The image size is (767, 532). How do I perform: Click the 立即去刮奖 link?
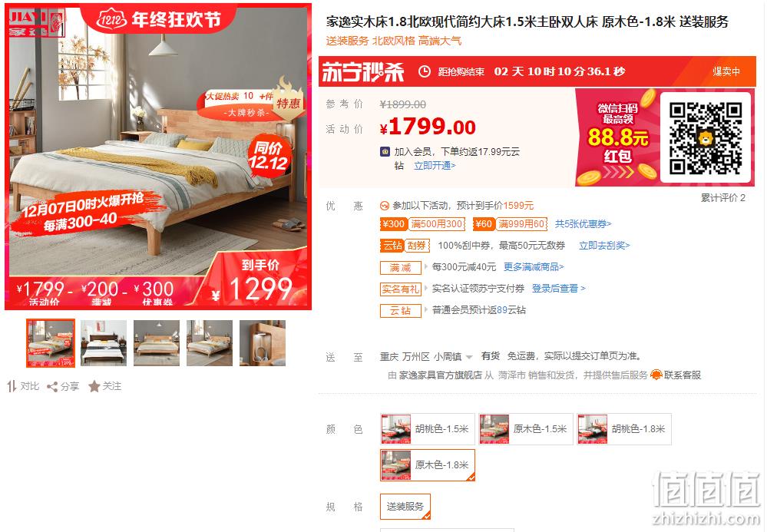click(x=604, y=246)
